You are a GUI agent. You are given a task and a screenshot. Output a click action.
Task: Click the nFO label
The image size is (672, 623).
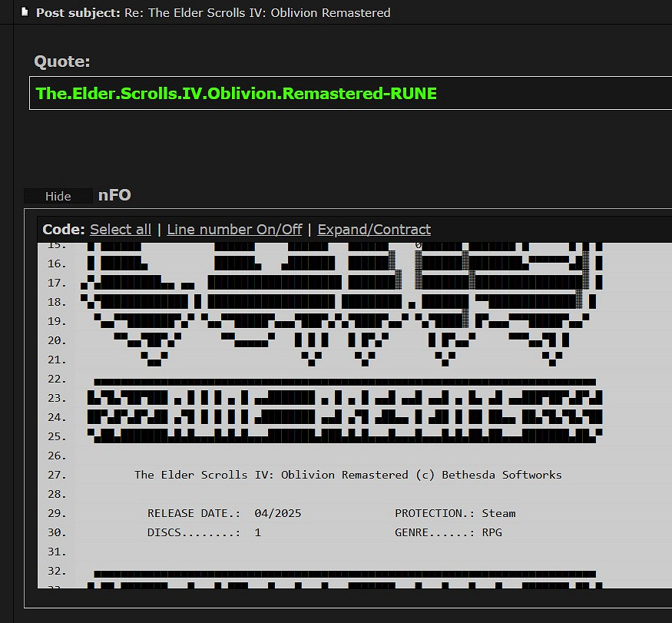coord(114,195)
